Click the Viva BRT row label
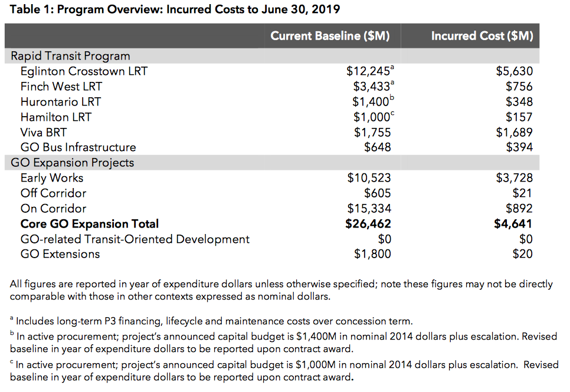The height and width of the screenshot is (392, 570). 45,132
